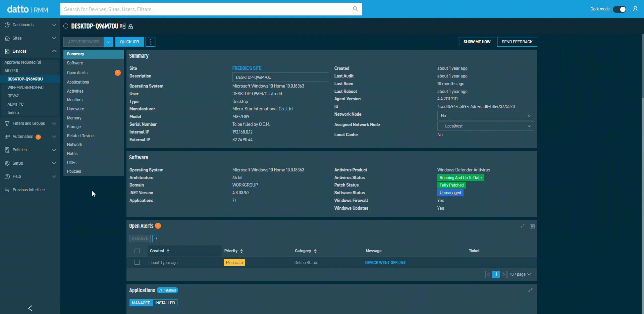Click the Automation sidebar icon
The height and width of the screenshot is (314, 644).
7,137
